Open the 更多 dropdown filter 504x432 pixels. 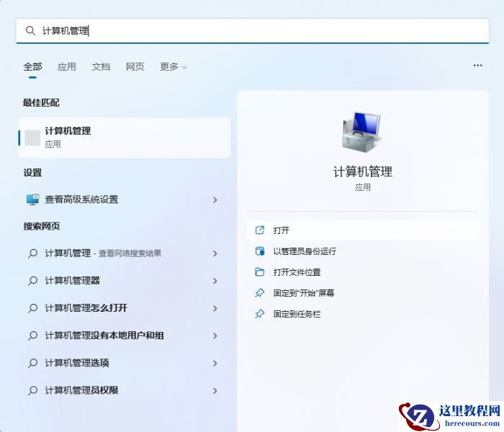point(174,67)
